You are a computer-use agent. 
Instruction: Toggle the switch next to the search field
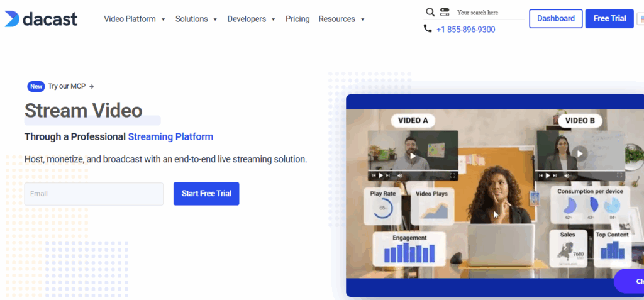click(445, 12)
